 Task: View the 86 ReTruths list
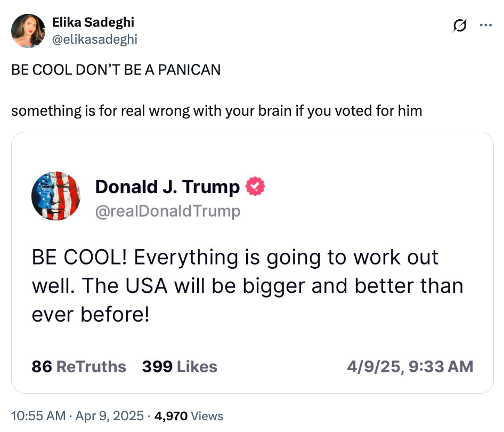78,366
